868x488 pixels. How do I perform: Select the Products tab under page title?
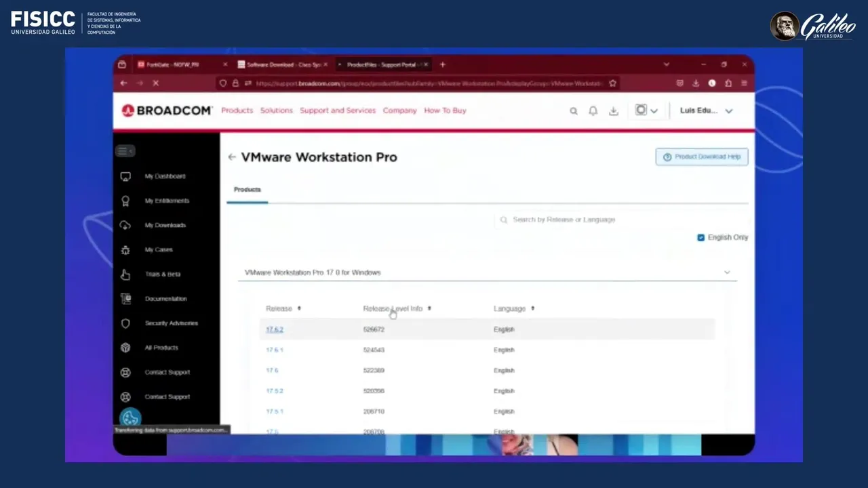[248, 190]
